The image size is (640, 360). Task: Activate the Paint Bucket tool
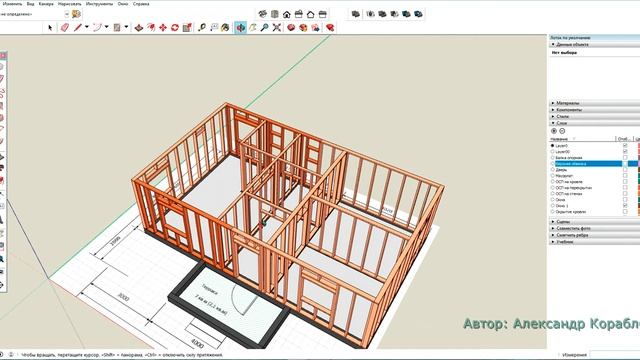[225, 28]
